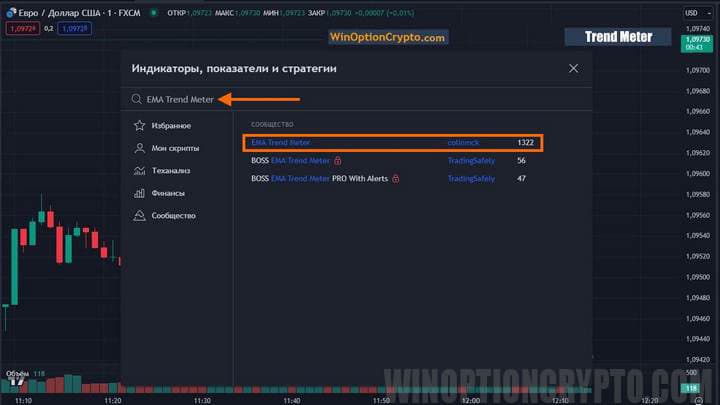Click the magnifier search icon
Viewport: 720px width, 405px height.
pos(138,99)
